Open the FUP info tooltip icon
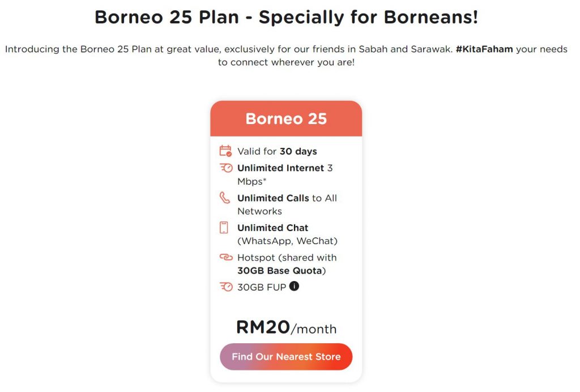This screenshot has width=580, height=392. coord(294,286)
